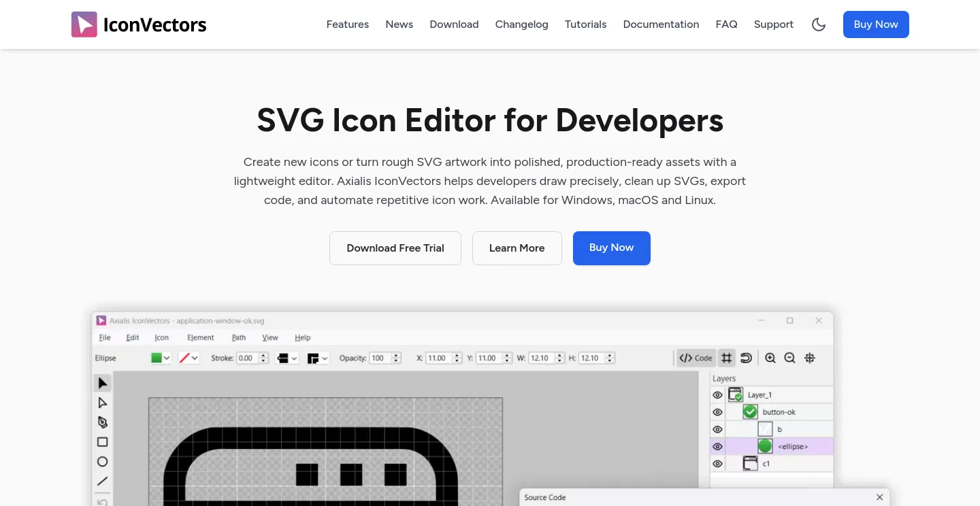Image resolution: width=980 pixels, height=506 pixels.
Task: Open the Edit menu
Action: 133,337
